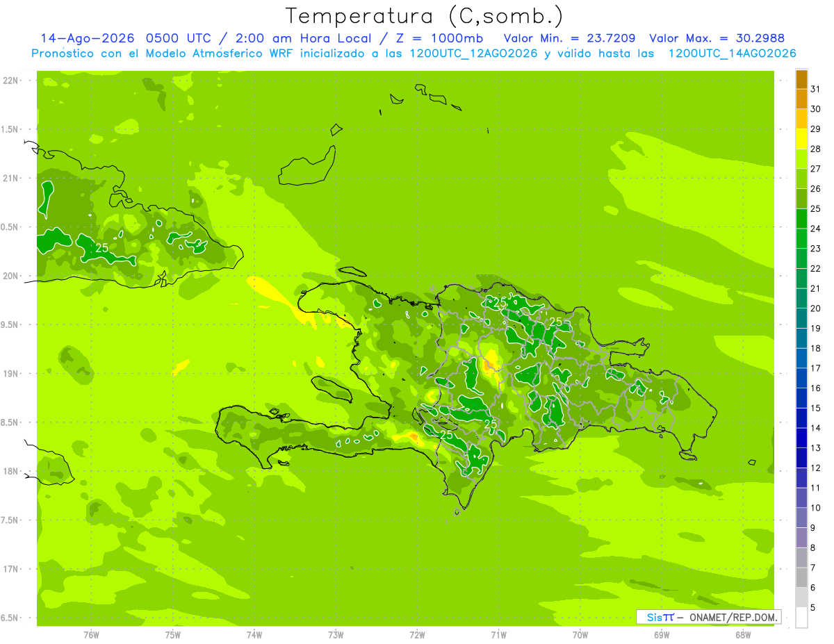Click the yellow legend swatch between 28 and 29
Viewport: 834px width, 644px height.
pyautogui.click(x=801, y=139)
